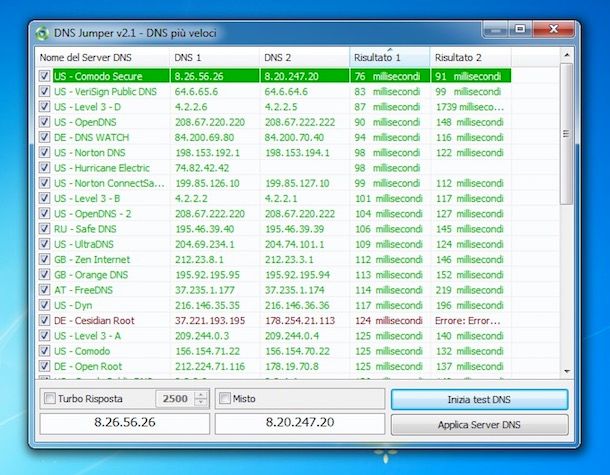Toggle the AT - FreeDNS checkbox

44,290
